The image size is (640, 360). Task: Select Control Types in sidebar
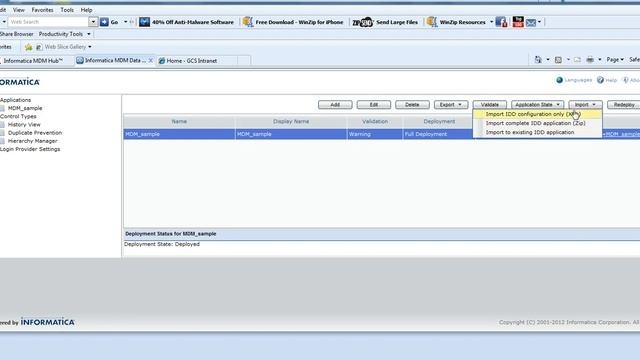[18, 117]
